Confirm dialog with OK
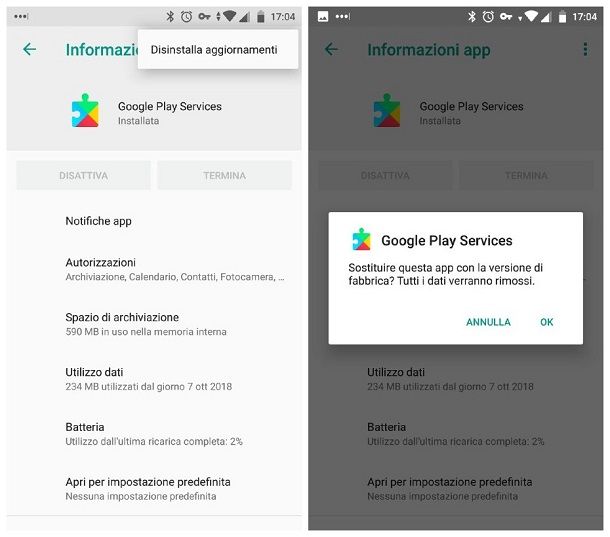The width and height of the screenshot is (610, 537). click(x=547, y=322)
